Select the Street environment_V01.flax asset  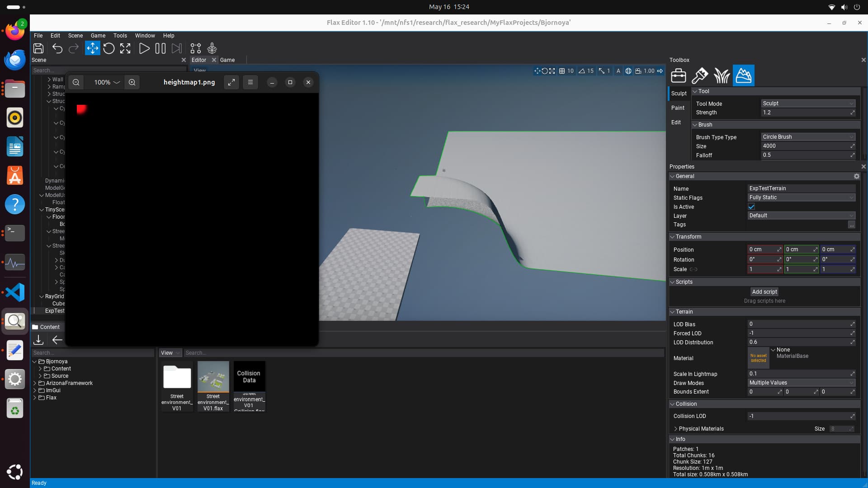(x=213, y=386)
